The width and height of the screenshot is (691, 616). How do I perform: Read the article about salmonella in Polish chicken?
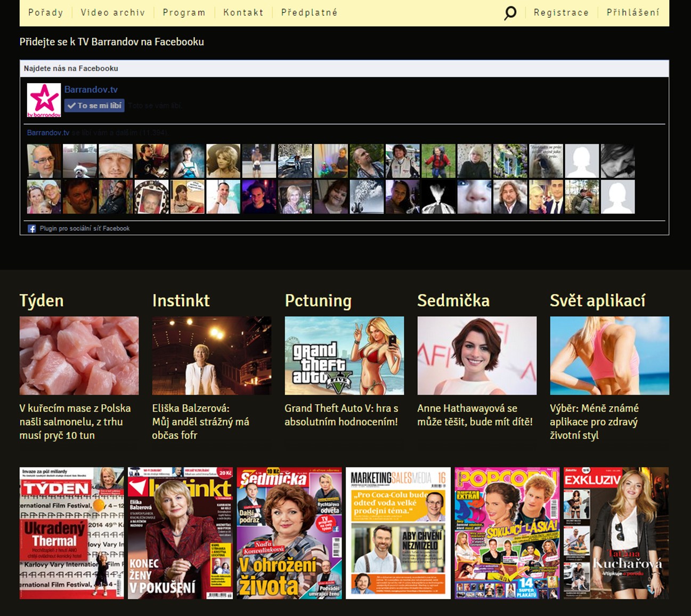coord(75,422)
